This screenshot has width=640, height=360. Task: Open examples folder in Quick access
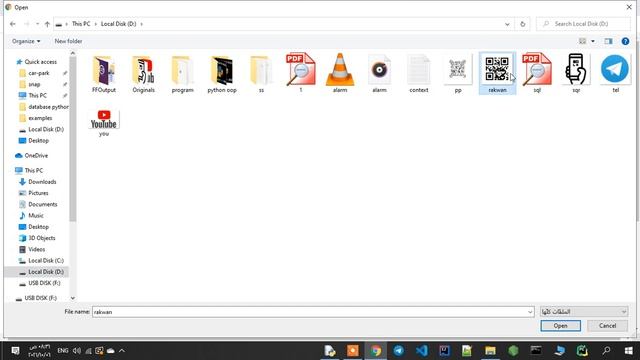(40, 118)
